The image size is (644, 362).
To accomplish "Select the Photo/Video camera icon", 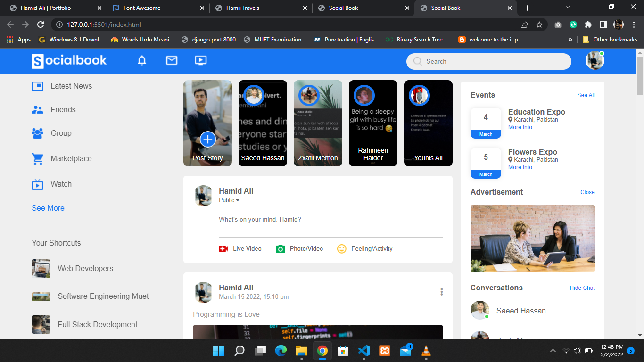I will [281, 249].
